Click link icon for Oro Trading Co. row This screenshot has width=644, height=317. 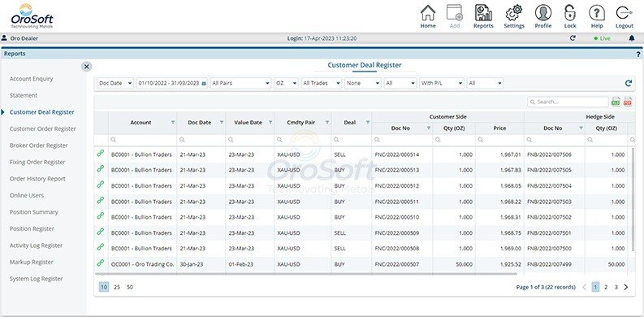pos(100,263)
